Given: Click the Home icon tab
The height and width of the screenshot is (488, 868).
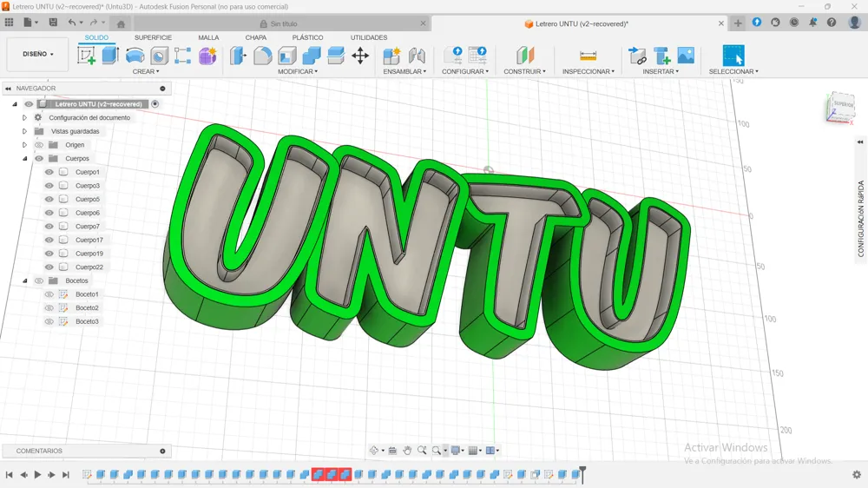Looking at the screenshot, I should pyautogui.click(x=121, y=23).
